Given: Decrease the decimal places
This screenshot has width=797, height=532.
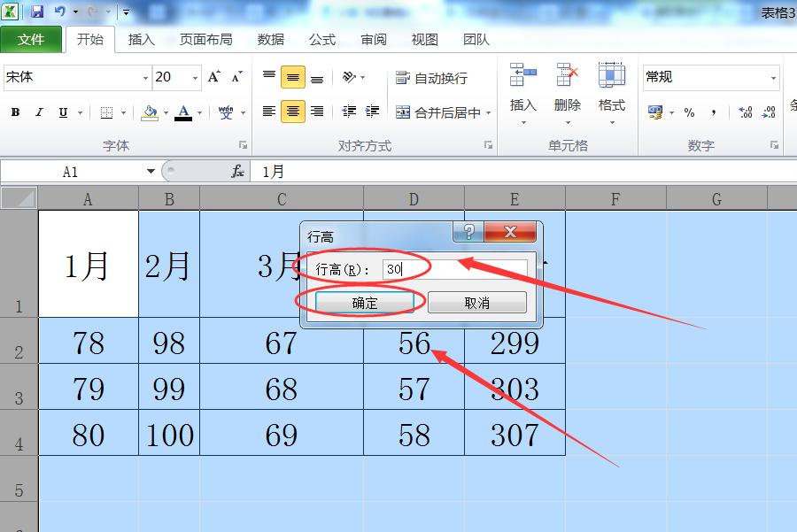Looking at the screenshot, I should coord(769,112).
